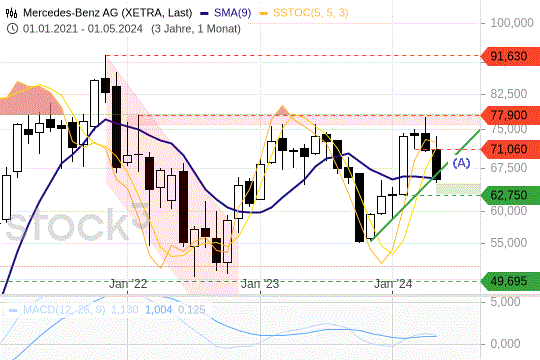Click the light blue MACD legend dash
Image resolution: width=540 pixels, height=360 pixels.
(x=13, y=310)
